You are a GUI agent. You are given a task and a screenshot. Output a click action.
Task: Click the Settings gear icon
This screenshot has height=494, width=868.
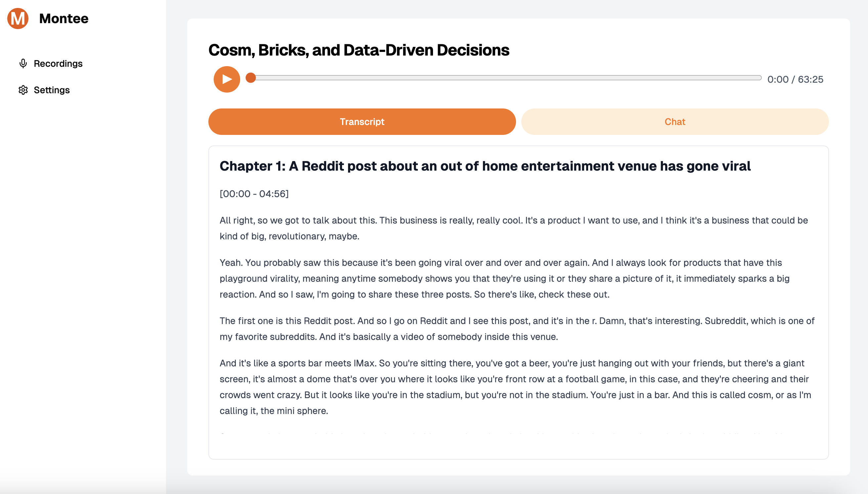point(22,90)
